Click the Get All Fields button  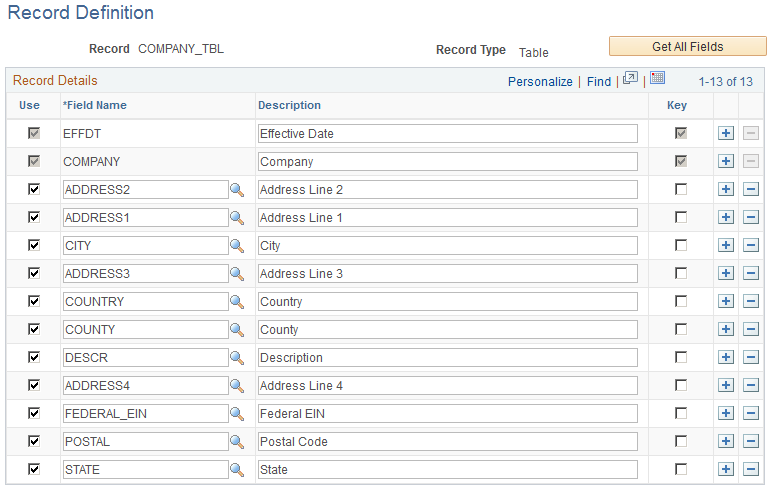[x=687, y=46]
